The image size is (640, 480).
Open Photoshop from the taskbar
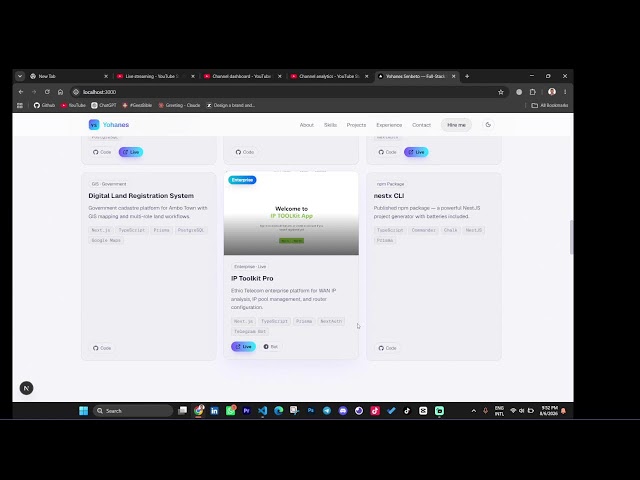(311, 411)
